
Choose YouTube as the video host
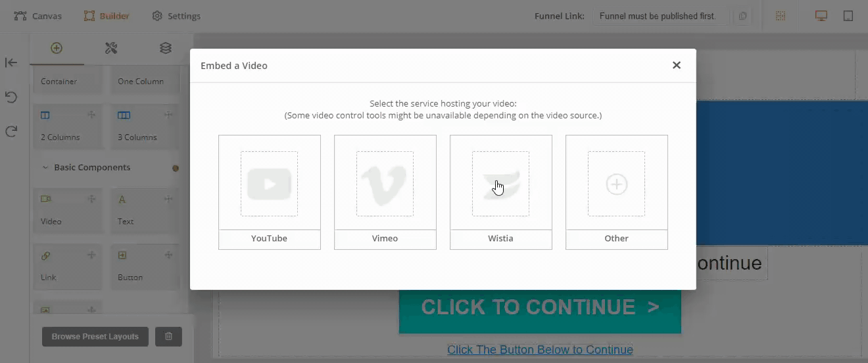(x=270, y=192)
